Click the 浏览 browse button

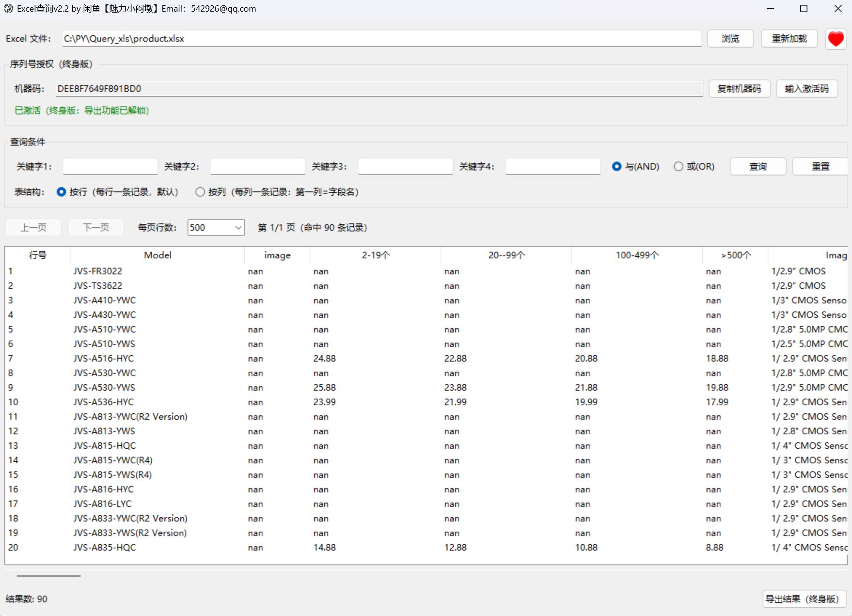coord(730,39)
